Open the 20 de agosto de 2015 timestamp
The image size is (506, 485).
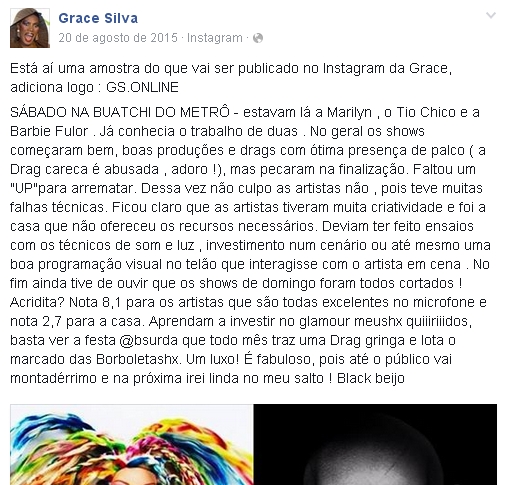click(118, 38)
